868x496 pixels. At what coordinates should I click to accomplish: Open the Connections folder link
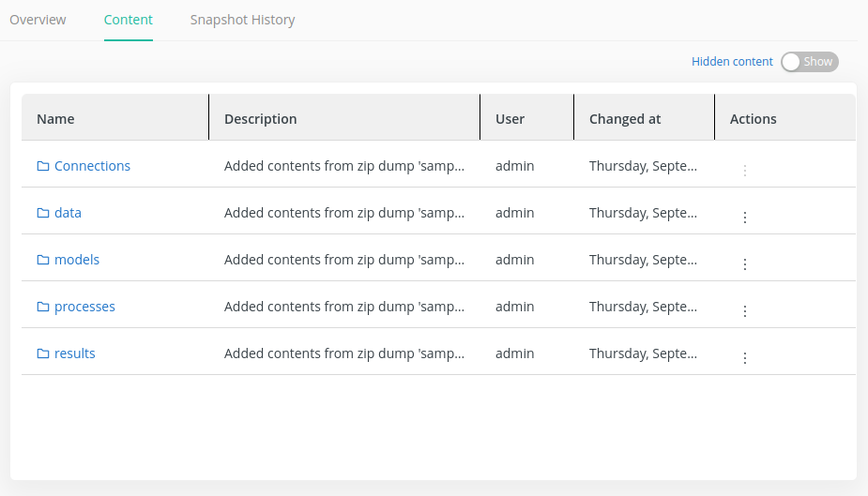[92, 166]
